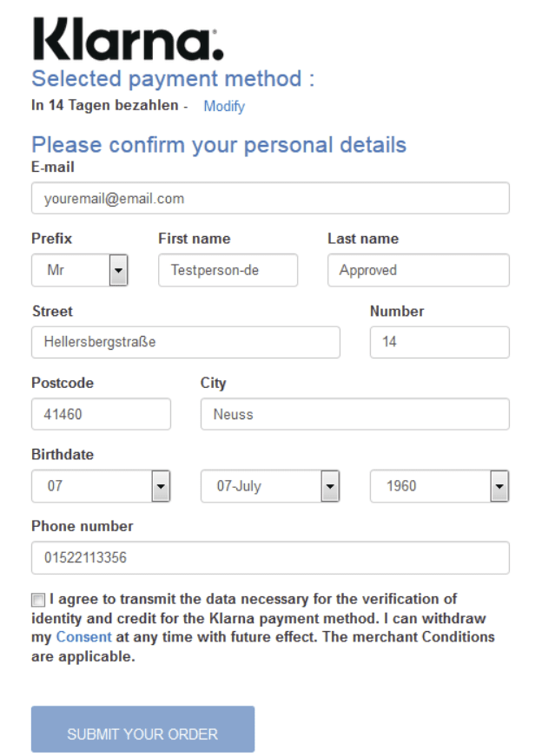Click the E-mail input field
Image resolution: width=542 pixels, height=756 pixels.
270,198
